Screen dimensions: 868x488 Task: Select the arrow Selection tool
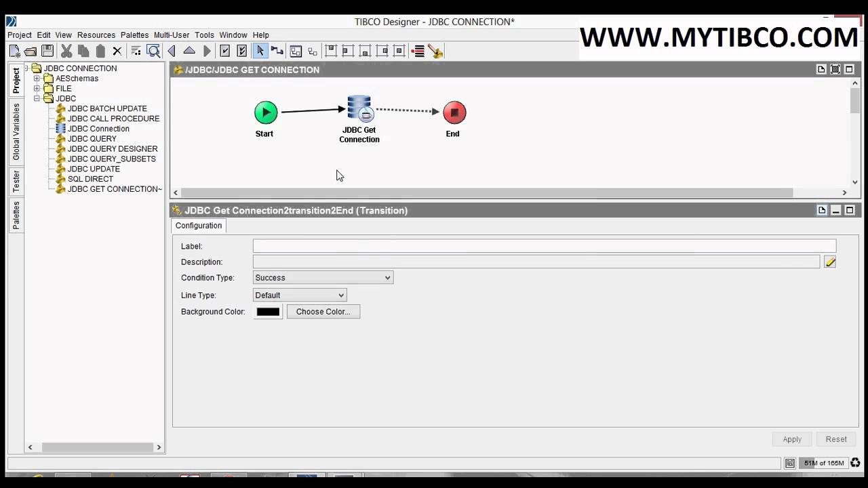(260, 51)
